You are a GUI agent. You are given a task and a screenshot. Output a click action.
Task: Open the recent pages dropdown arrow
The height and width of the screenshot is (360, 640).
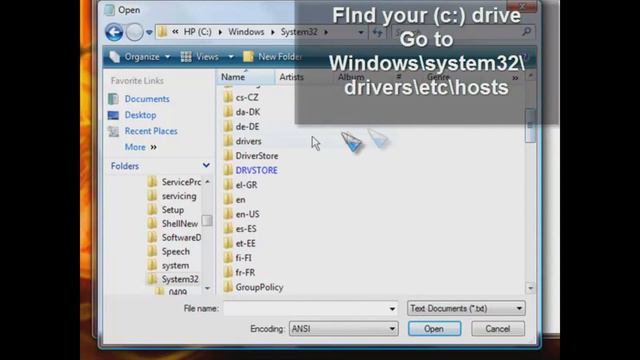(x=149, y=32)
